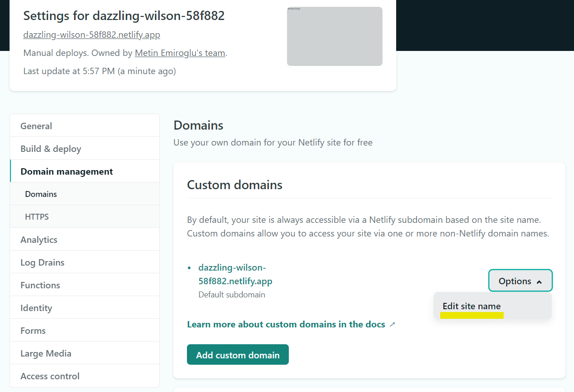
Task: Open Build & deploy settings
Action: 85,148
